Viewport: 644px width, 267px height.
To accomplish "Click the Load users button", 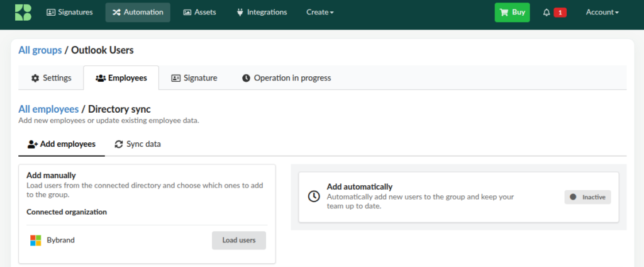I will 239,241.
